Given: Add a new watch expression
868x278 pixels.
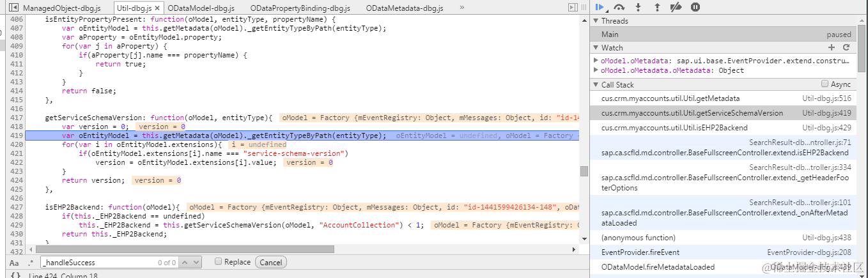Looking at the screenshot, I should tap(832, 47).
